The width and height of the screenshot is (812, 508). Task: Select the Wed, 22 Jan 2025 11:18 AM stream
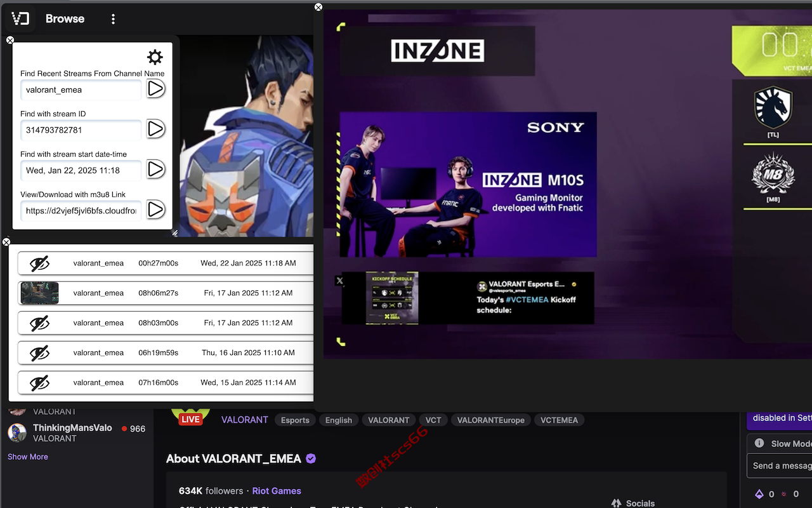click(x=166, y=263)
